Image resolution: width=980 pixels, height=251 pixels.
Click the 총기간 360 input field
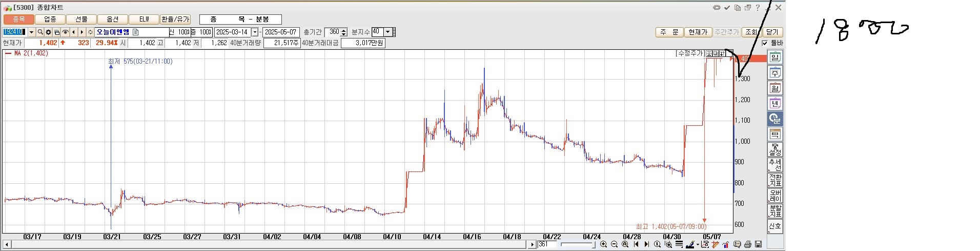(x=333, y=32)
